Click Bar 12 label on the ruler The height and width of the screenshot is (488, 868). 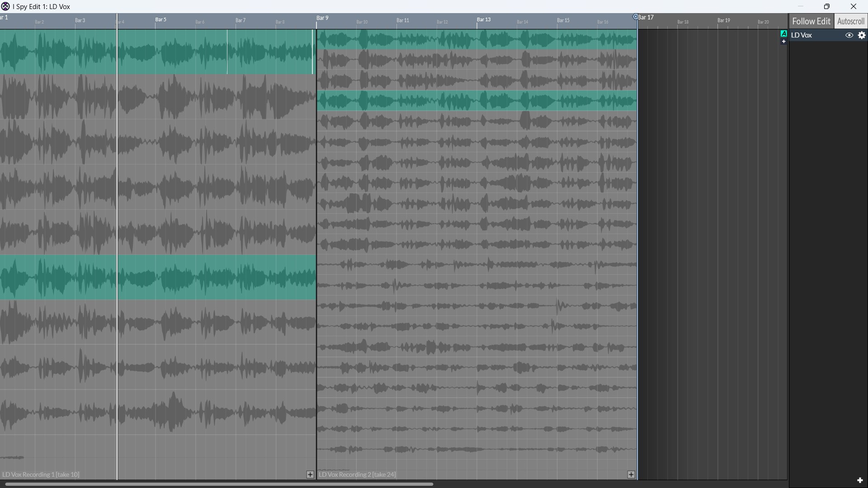(442, 22)
